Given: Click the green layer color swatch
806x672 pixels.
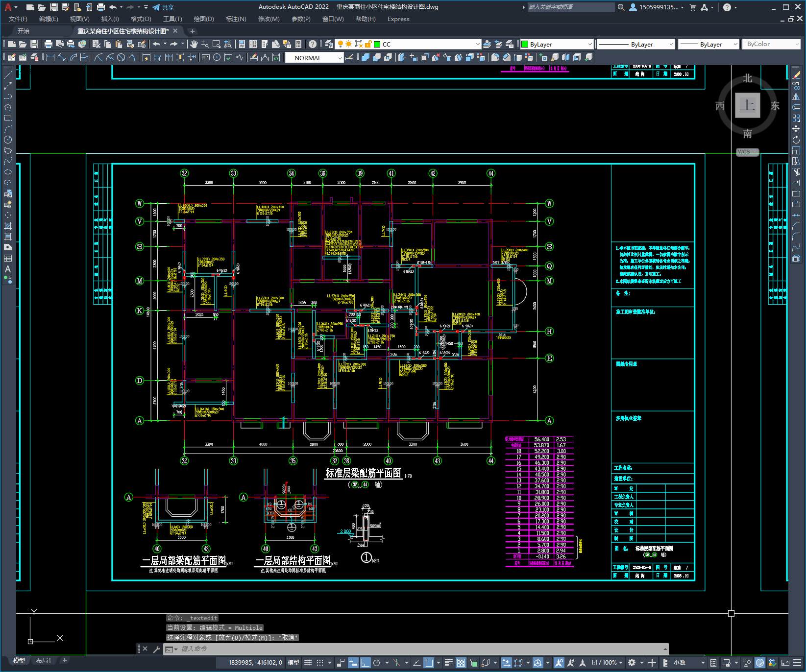Looking at the screenshot, I should tap(377, 44).
